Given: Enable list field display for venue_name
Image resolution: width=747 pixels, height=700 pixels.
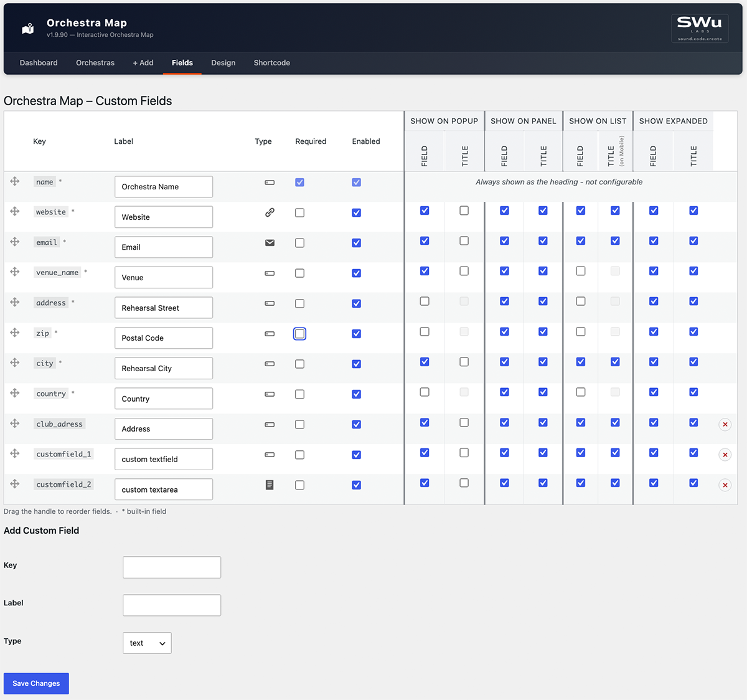Looking at the screenshot, I should pyautogui.click(x=580, y=271).
